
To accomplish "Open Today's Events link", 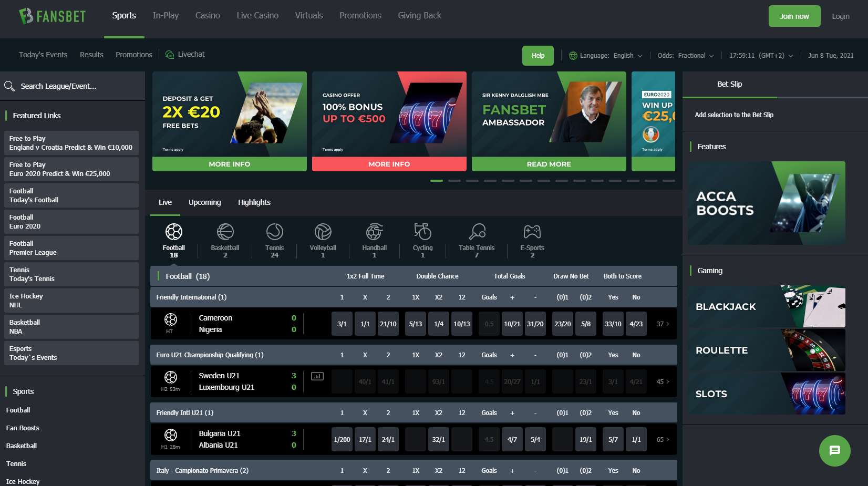I will (x=43, y=55).
